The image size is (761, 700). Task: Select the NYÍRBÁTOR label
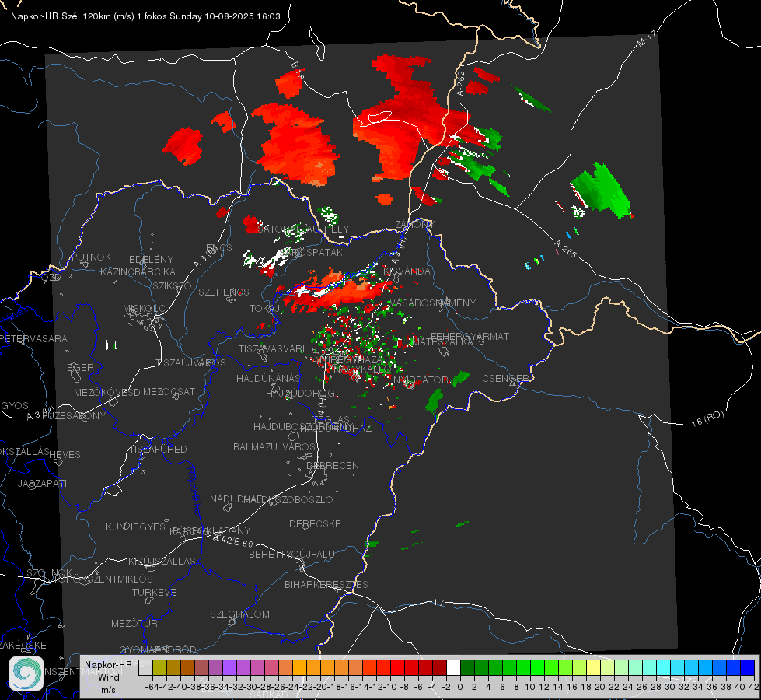421,380
